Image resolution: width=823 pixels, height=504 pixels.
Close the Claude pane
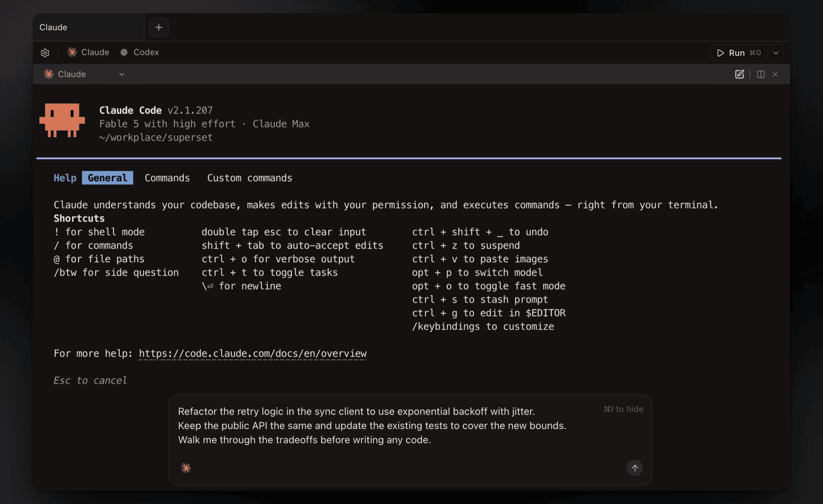(x=775, y=74)
